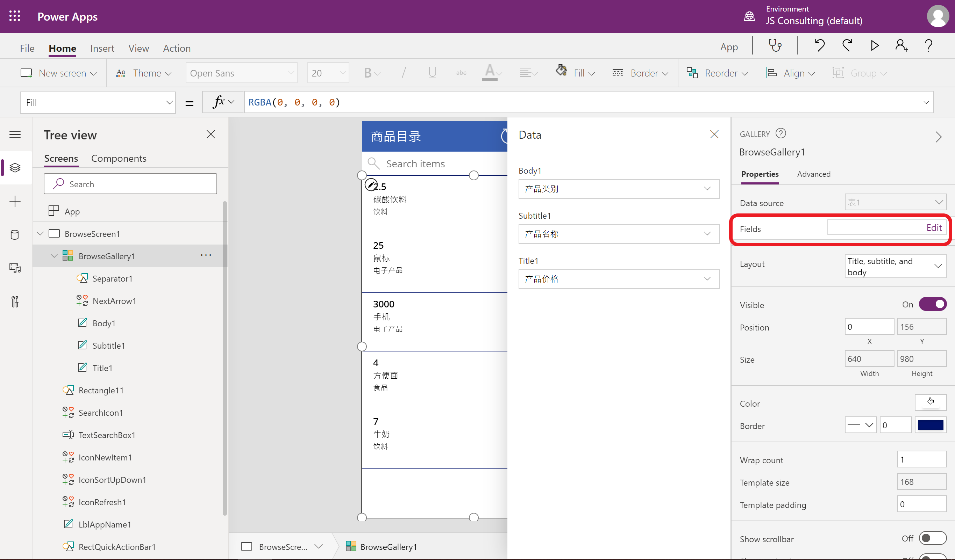This screenshot has height=560, width=955.
Task: Switch to the Advanced tab in gallery properties
Action: point(814,174)
